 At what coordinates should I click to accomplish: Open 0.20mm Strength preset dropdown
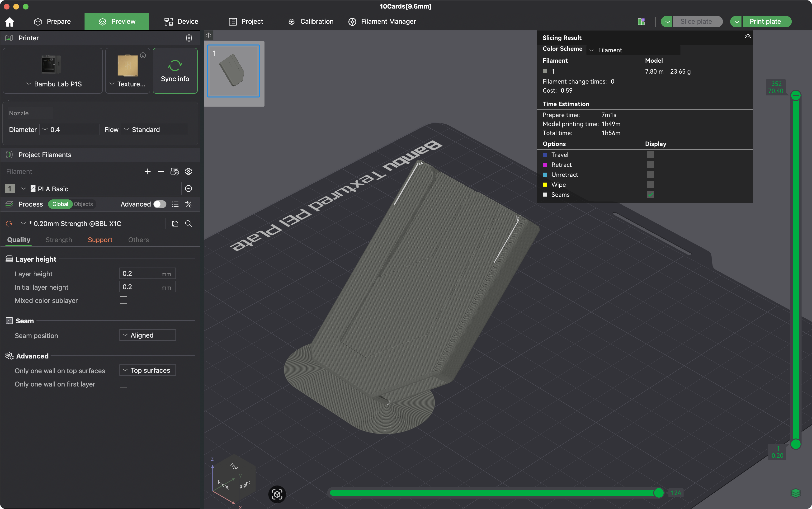pos(92,224)
